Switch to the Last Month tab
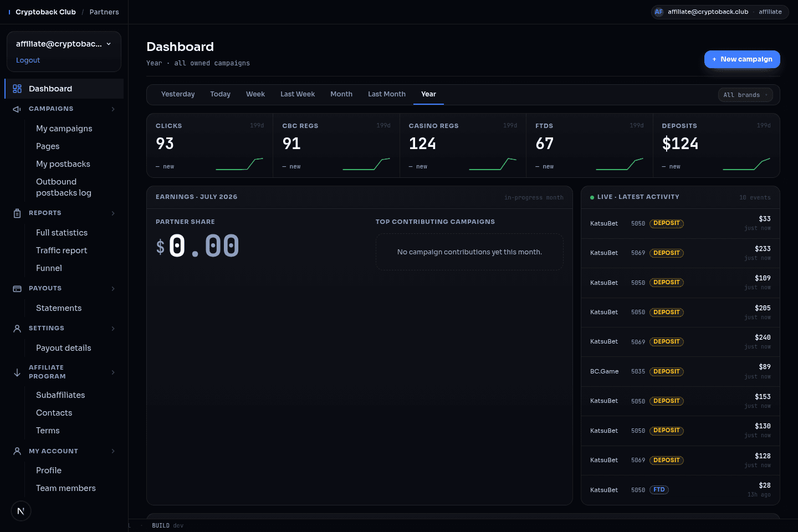Viewport: 798px width, 532px height. [x=387, y=94]
